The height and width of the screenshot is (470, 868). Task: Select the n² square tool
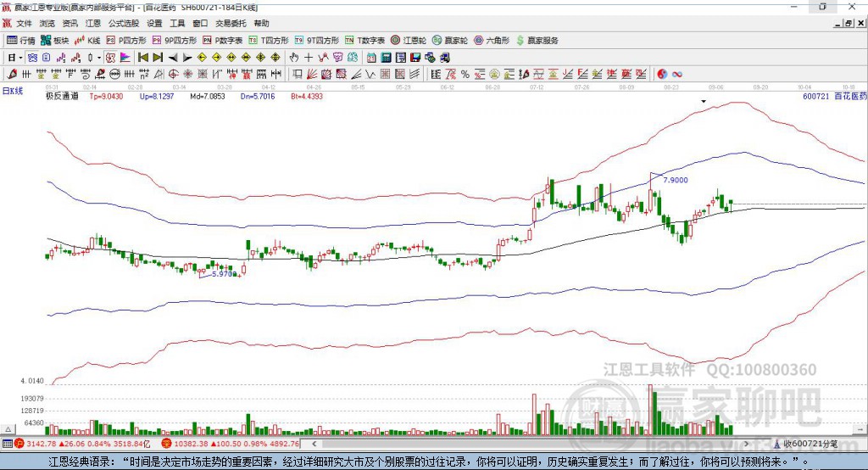[144, 75]
